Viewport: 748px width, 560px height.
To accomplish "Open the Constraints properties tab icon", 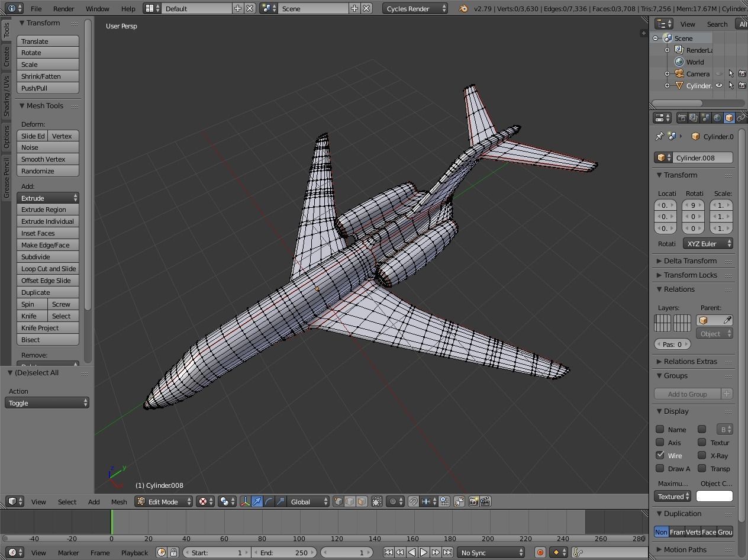I will pyautogui.click(x=741, y=118).
